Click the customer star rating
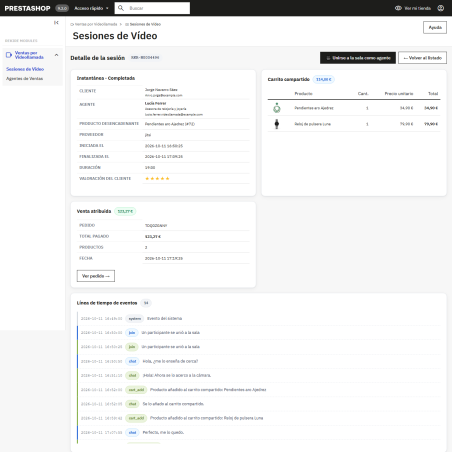Image resolution: width=452 pixels, height=452 pixels. [x=157, y=179]
